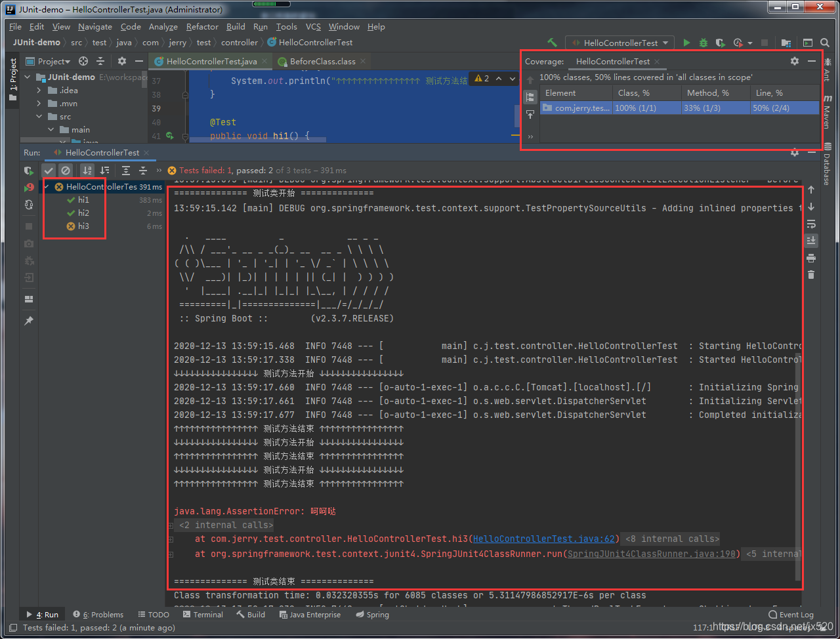840x639 pixels.
Task: Toggle sort by duration in Run toolbar
Action: (104, 171)
